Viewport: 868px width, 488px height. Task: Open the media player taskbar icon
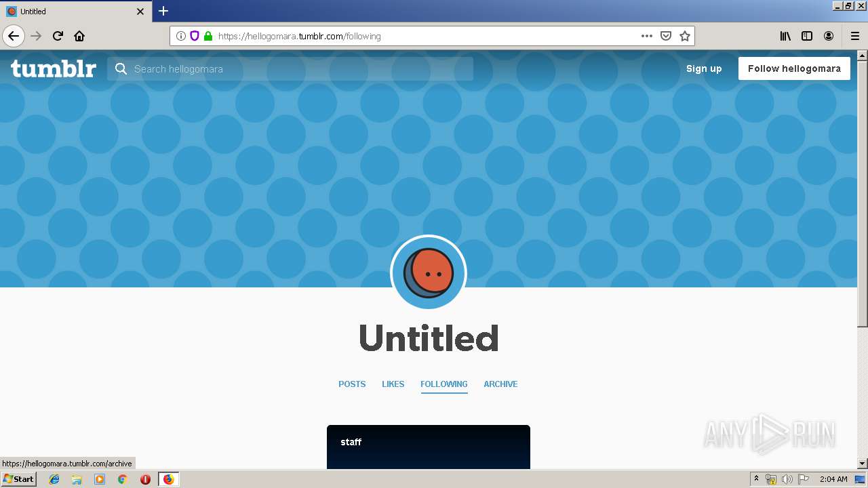pyautogui.click(x=100, y=479)
